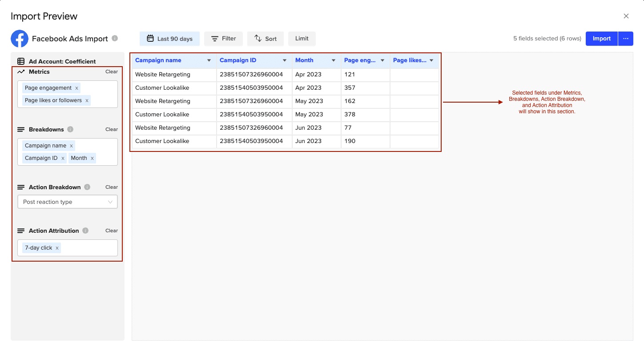Screen dimensions: 644x350
Task: Click the Action Breakdown info icon
Action: pyautogui.click(x=87, y=187)
